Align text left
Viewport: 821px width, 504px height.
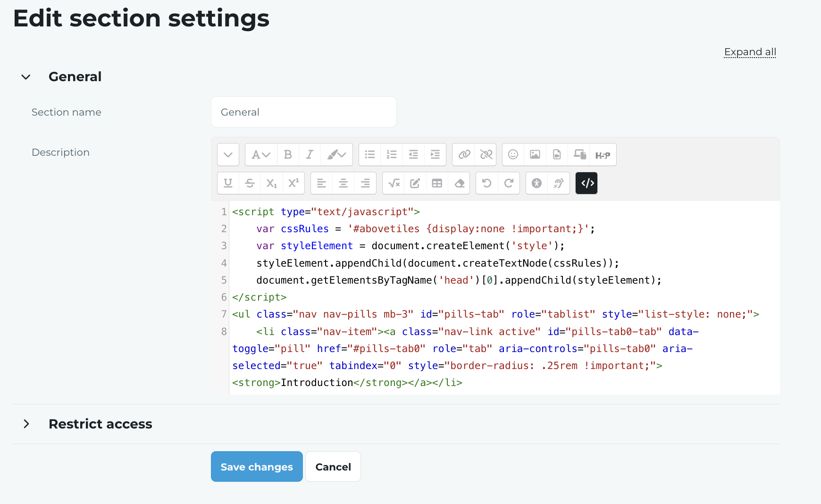(x=321, y=183)
